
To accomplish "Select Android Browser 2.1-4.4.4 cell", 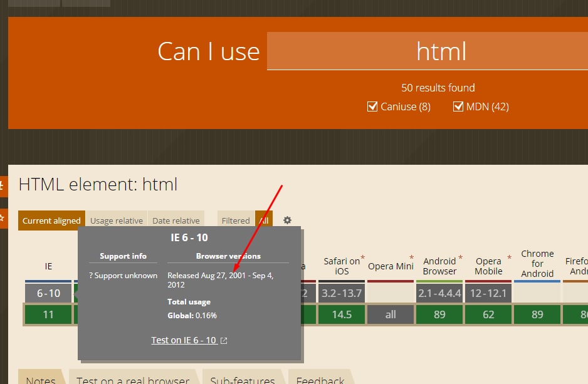I will point(439,293).
